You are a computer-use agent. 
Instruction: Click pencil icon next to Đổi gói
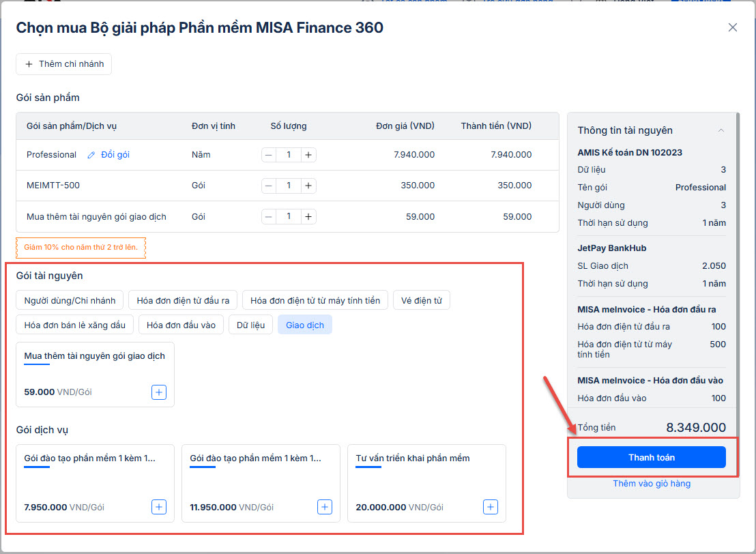91,155
